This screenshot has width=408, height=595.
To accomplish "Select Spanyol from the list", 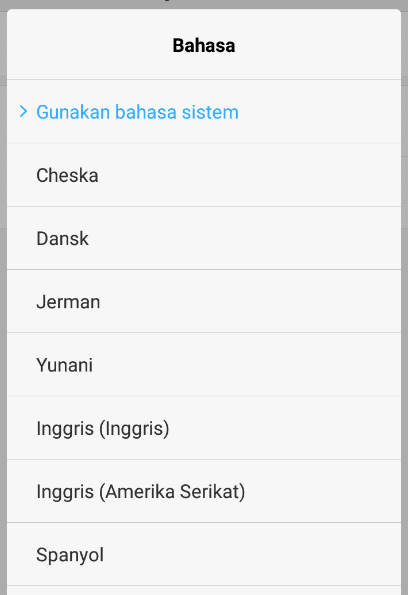I will (x=204, y=554).
